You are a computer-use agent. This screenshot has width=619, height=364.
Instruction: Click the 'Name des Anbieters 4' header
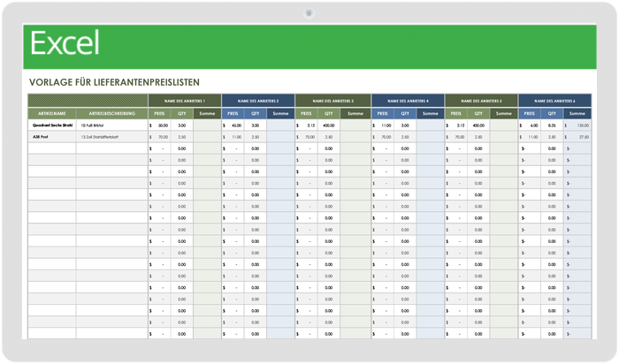coord(407,101)
